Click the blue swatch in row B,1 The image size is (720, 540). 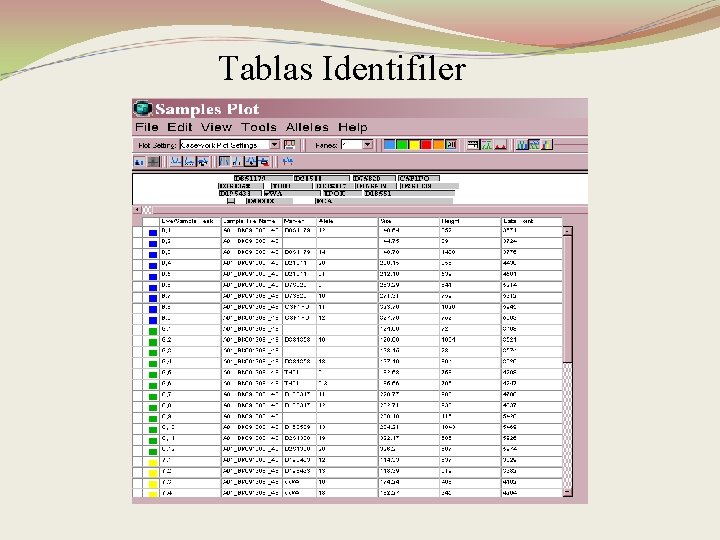click(x=153, y=232)
